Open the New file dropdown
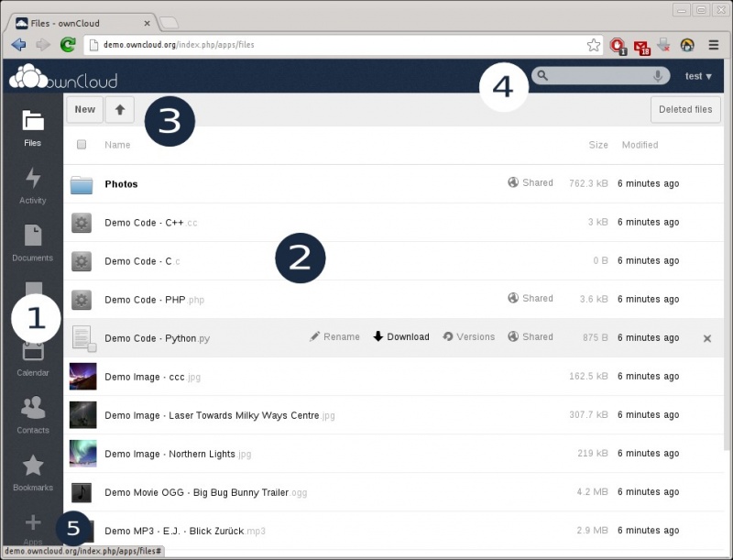733x560 pixels. coord(84,110)
